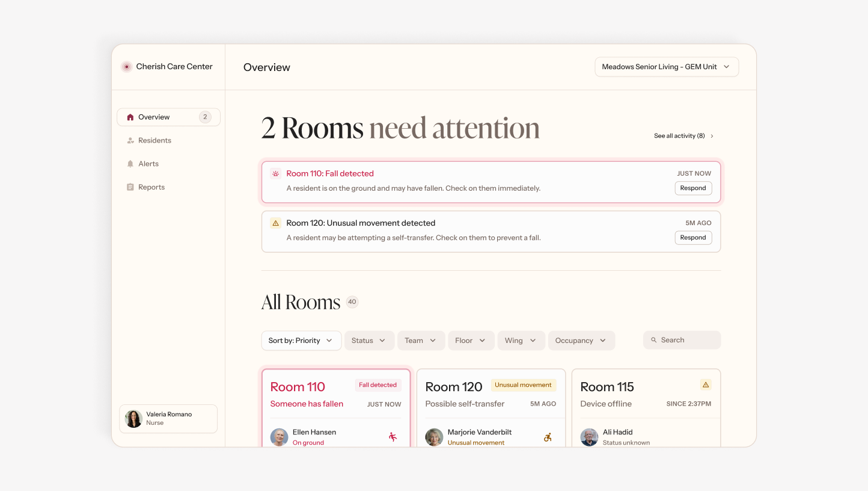Click Ali Hadid's avatar photo
Image resolution: width=868 pixels, height=491 pixels.
pos(589,437)
